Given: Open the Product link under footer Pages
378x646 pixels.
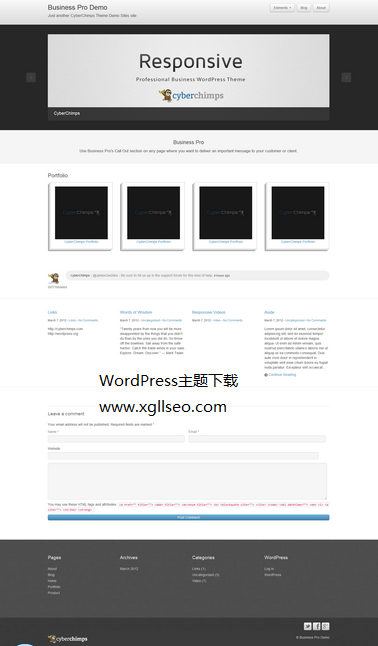Looking at the screenshot, I should 54,593.
